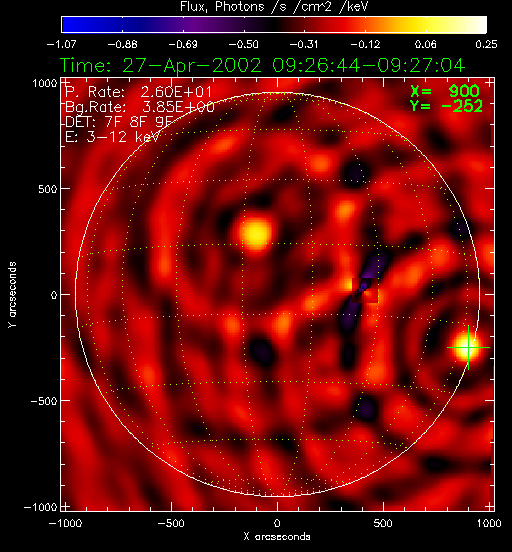Click the E: 3-12 keV energy label
512x552 pixels.
point(112,137)
